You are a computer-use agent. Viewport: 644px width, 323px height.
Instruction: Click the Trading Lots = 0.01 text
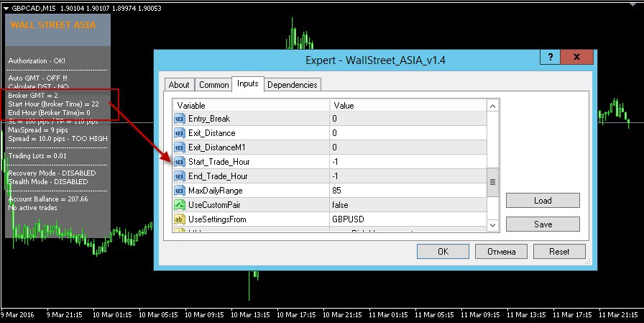[x=37, y=156]
